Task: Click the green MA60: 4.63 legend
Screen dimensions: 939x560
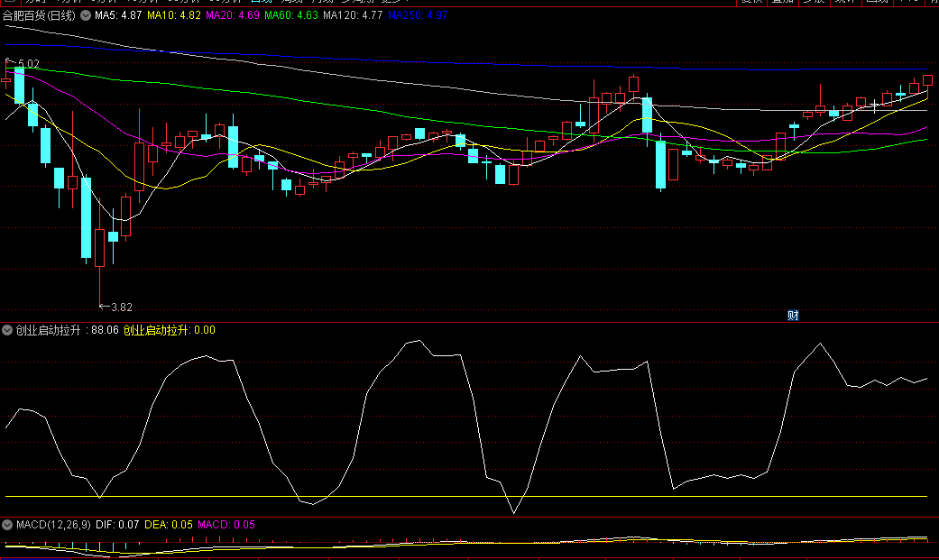Action: click(x=291, y=15)
